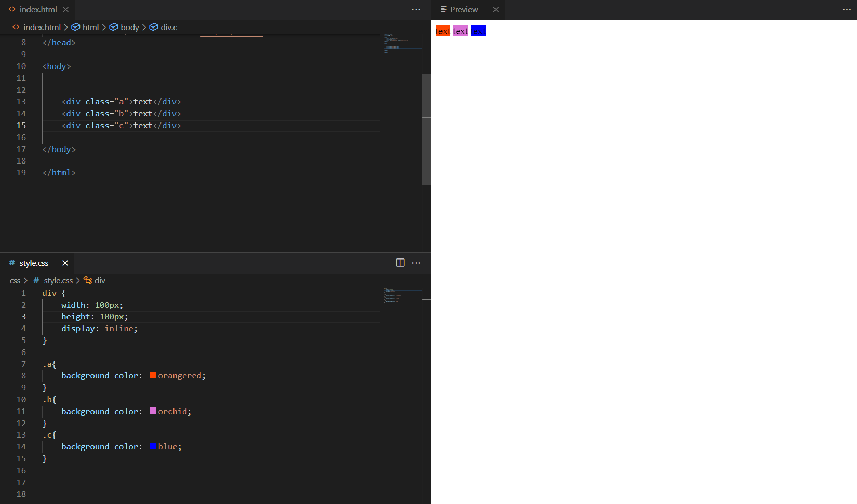This screenshot has width=857, height=504.
Task: Switch to the Preview tab
Action: (x=464, y=9)
